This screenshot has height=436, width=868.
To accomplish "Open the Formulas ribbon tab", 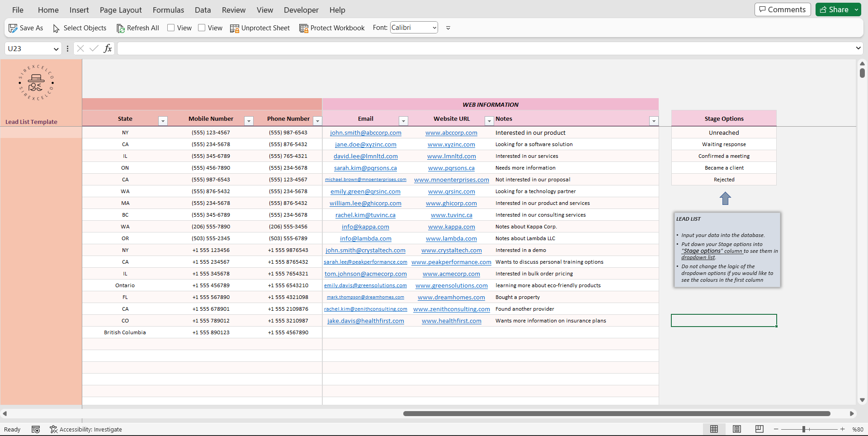I will (x=168, y=10).
